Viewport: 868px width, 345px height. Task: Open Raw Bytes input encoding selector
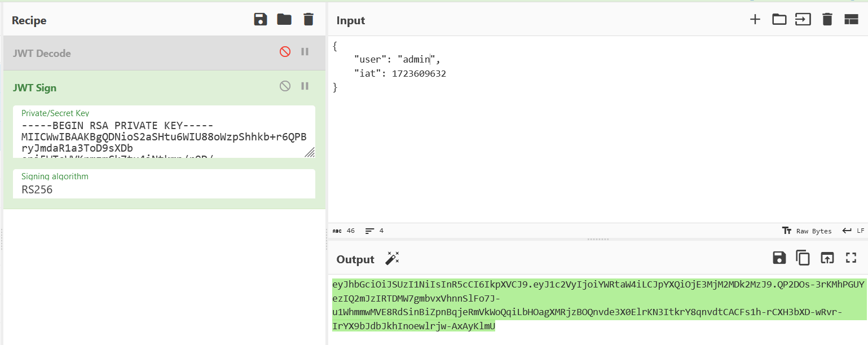pos(807,231)
